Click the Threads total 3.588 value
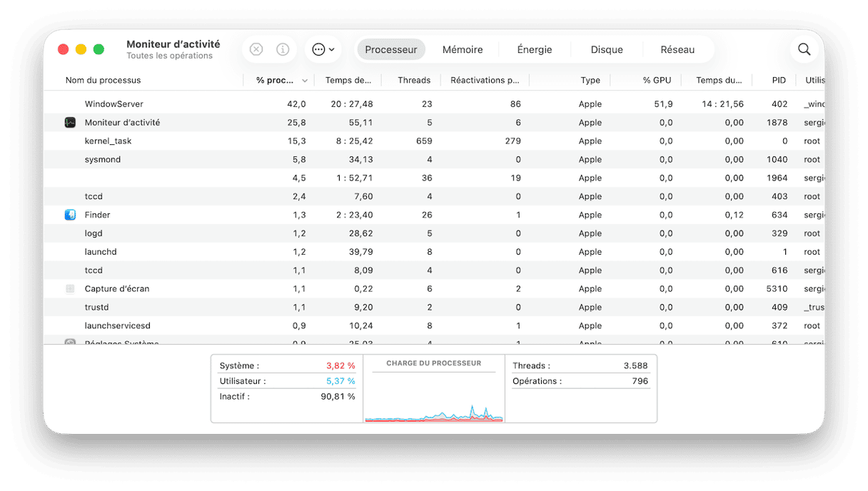The width and height of the screenshot is (868, 491). (635, 366)
